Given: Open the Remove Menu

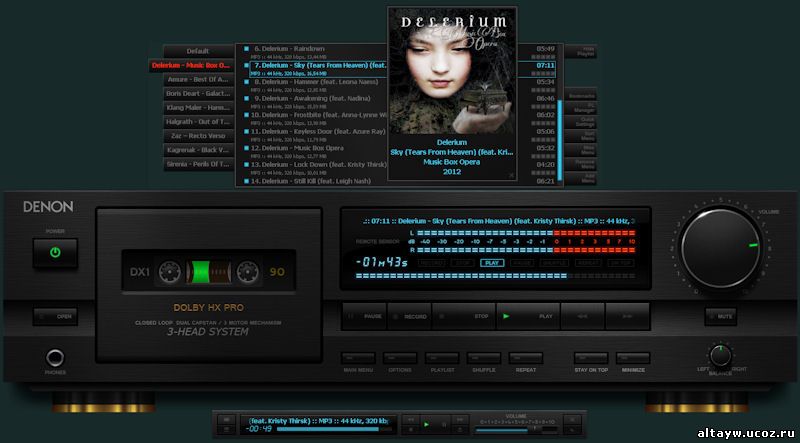Looking at the screenshot, I should click(581, 164).
